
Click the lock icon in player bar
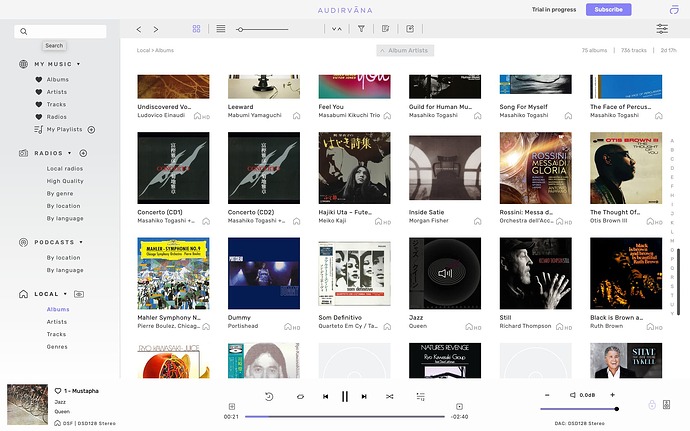[x=652, y=405]
